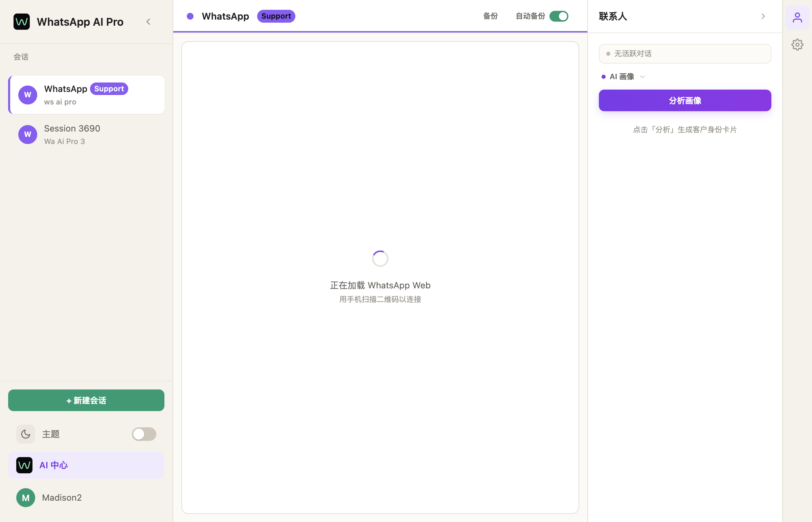Click the purple status dot beside WhatsApp title

(x=190, y=16)
